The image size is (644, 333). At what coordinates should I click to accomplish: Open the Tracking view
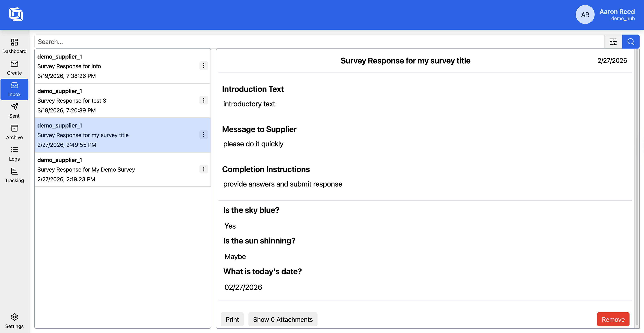14,174
